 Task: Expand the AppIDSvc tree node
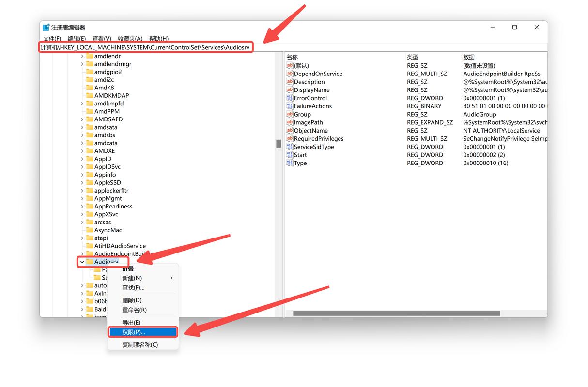(x=82, y=167)
